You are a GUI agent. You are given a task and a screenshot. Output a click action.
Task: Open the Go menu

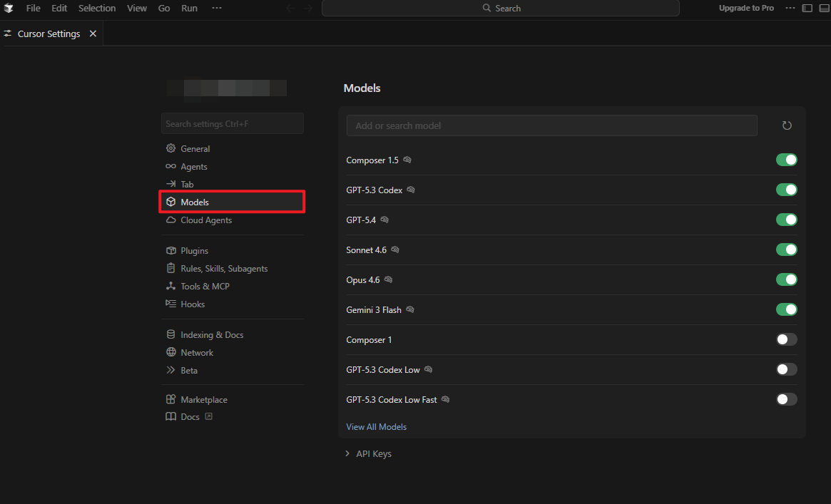pos(164,8)
